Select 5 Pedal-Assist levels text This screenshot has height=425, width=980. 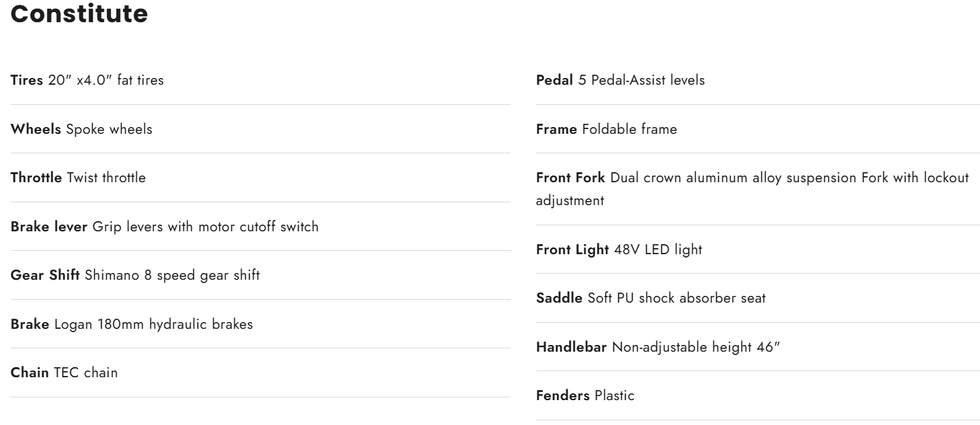pyautogui.click(x=641, y=80)
